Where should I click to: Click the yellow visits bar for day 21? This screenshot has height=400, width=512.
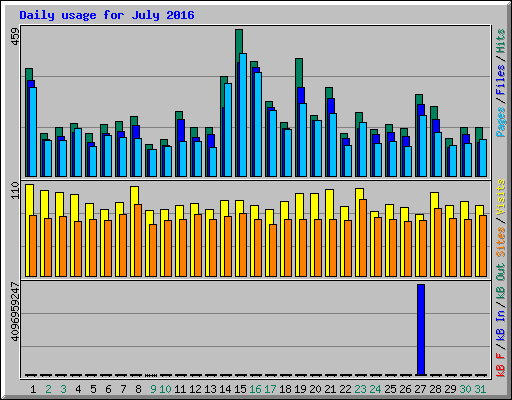point(329,233)
